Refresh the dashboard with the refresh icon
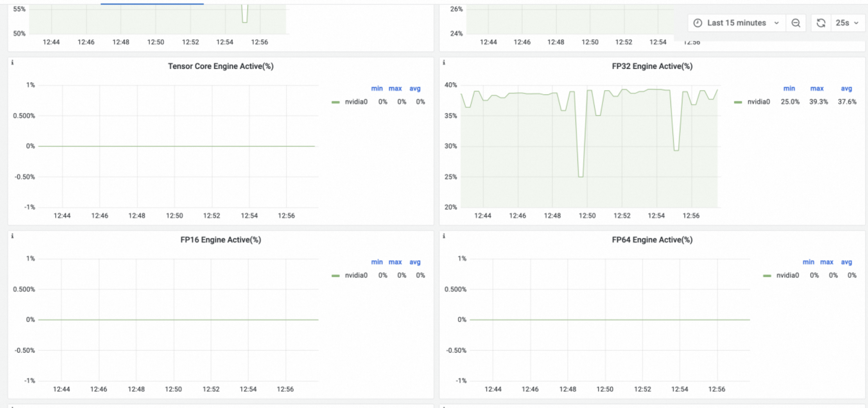868x408 pixels. click(821, 23)
